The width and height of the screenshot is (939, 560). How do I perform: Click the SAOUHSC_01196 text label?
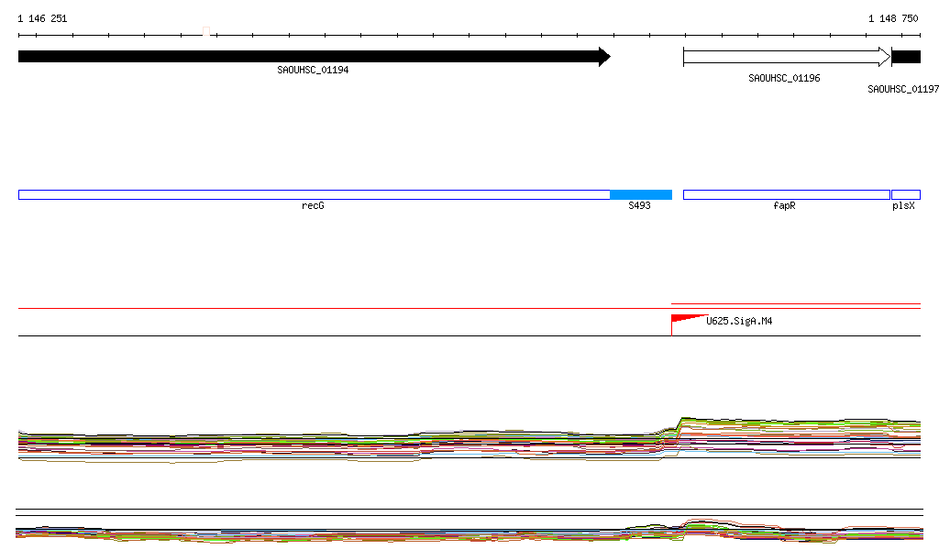tap(784, 79)
